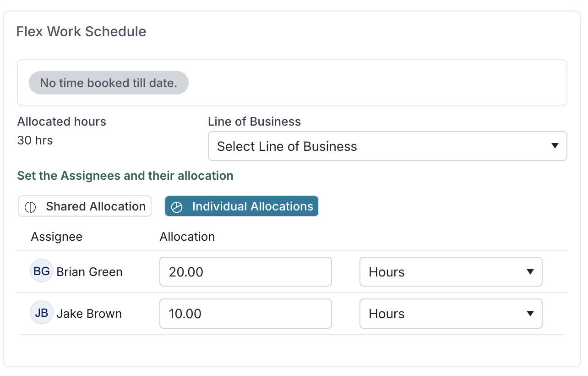This screenshot has width=588, height=376.
Task: Click the No time booked till date badge
Action: pos(109,83)
